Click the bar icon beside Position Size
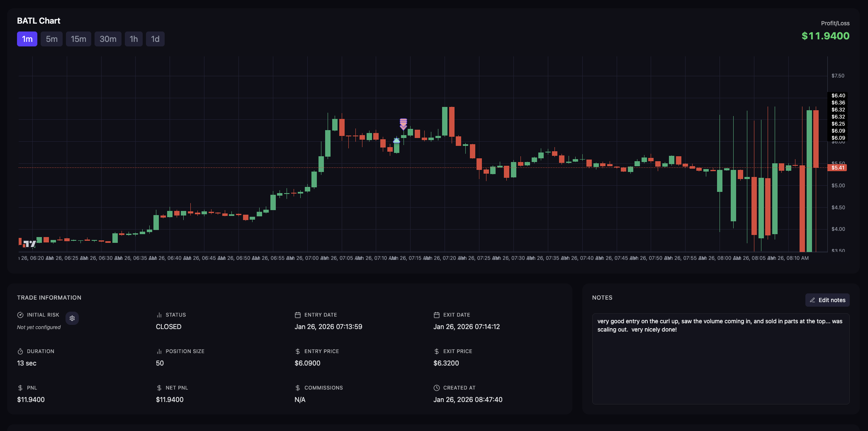Image resolution: width=868 pixels, height=431 pixels. click(159, 351)
